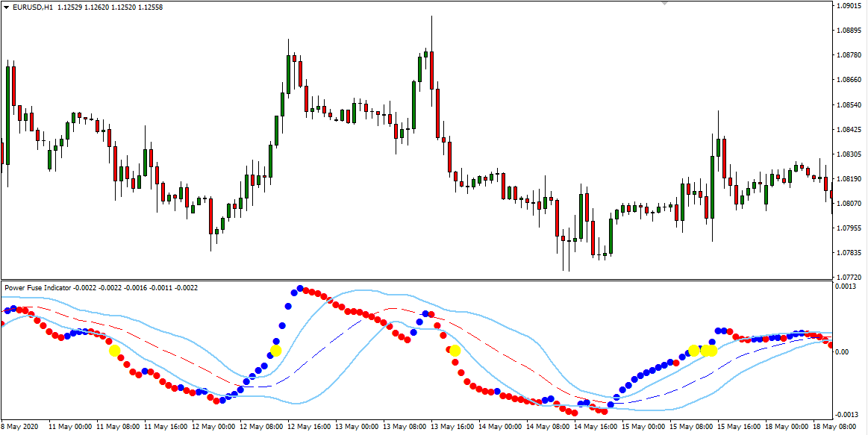The image size is (868, 435).
Task: Click the 1.07720 price at axis bottom
Action: coord(849,276)
